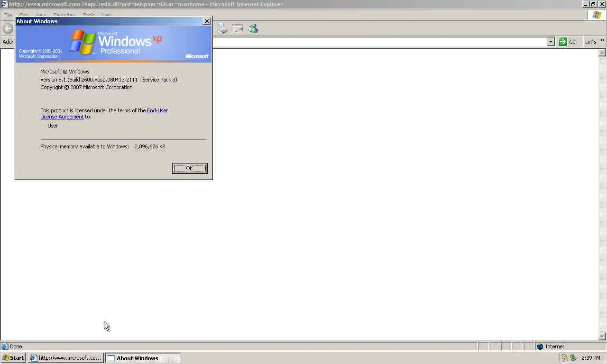This screenshot has width=607, height=364.
Task: Click the address bar input field
Action: (x=379, y=42)
